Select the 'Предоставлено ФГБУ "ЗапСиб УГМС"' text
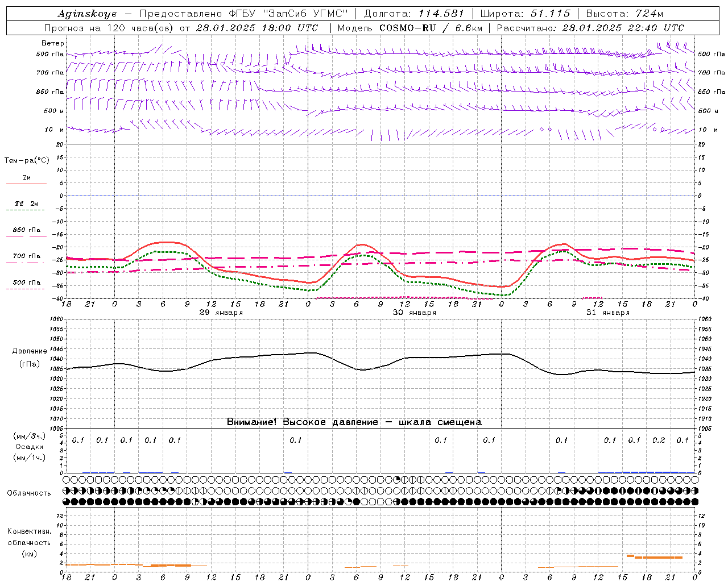 pyautogui.click(x=243, y=14)
